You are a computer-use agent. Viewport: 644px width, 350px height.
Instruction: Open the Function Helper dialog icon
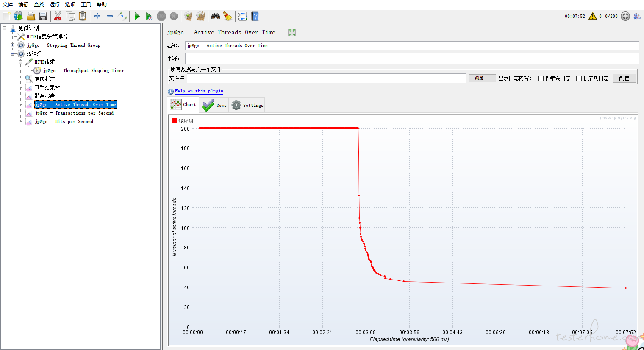pyautogui.click(x=242, y=16)
